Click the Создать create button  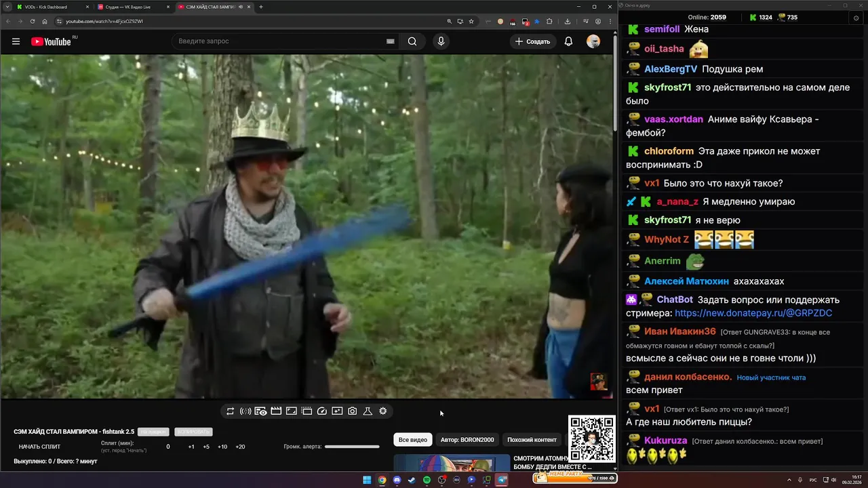pos(532,41)
